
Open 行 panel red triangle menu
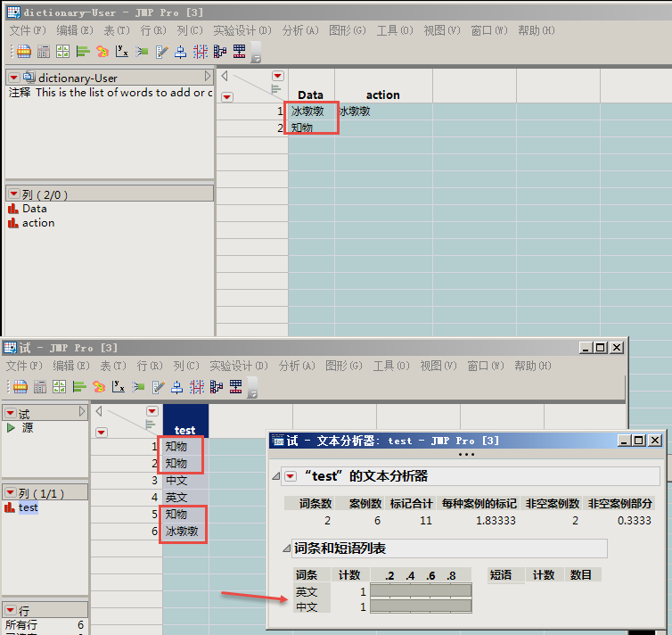pos(11,610)
